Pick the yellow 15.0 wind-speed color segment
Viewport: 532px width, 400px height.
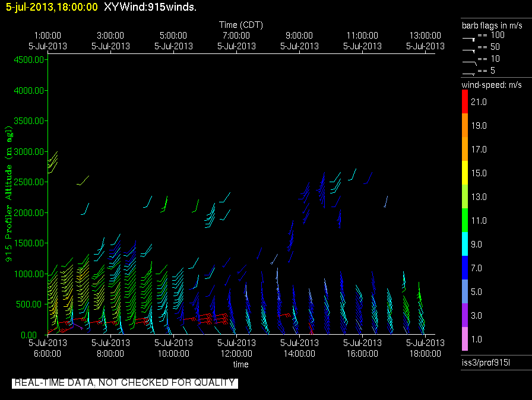pos(465,173)
